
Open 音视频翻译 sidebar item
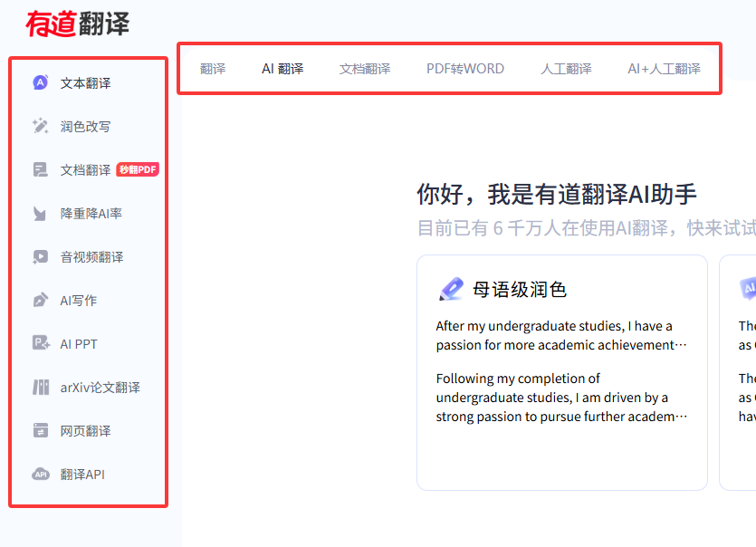[91, 256]
